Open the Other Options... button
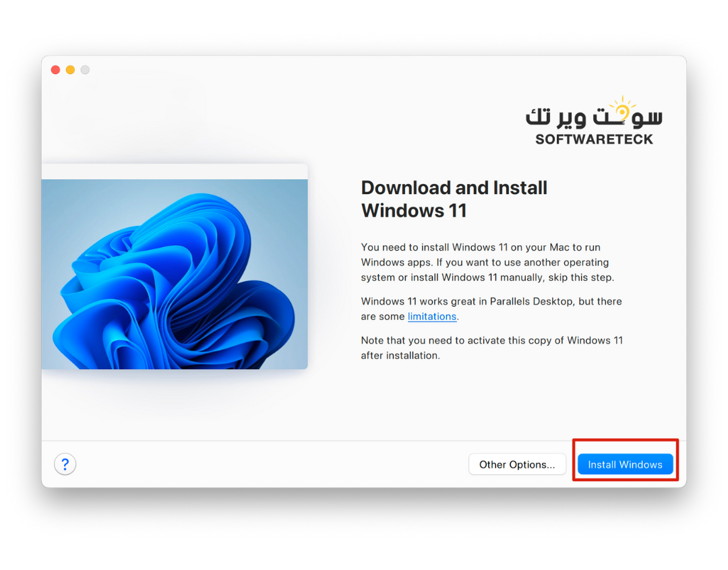Image resolution: width=728 pixels, height=570 pixels. coord(517,464)
